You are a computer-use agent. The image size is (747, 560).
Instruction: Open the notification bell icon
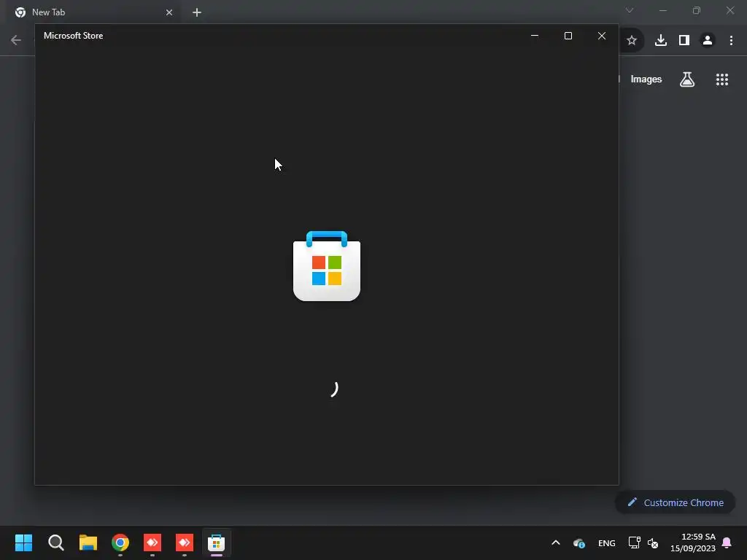[727, 542]
